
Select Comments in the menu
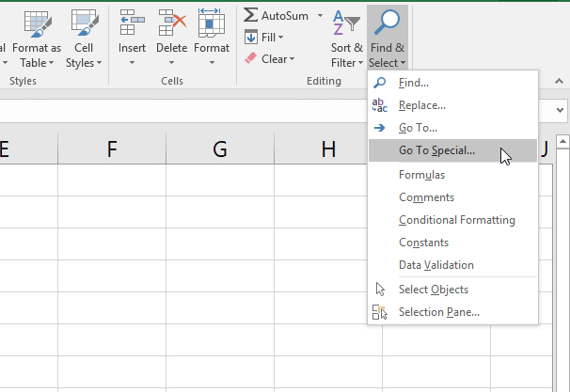coord(453,197)
